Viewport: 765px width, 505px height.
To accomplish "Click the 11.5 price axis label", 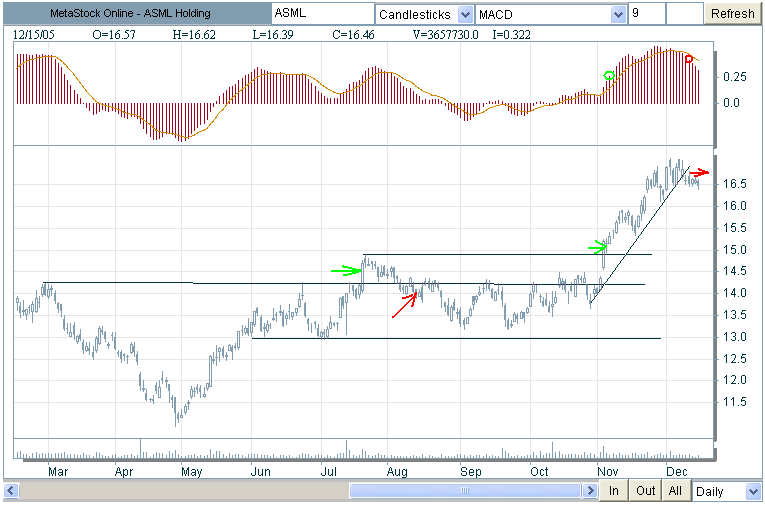I will 735,402.
